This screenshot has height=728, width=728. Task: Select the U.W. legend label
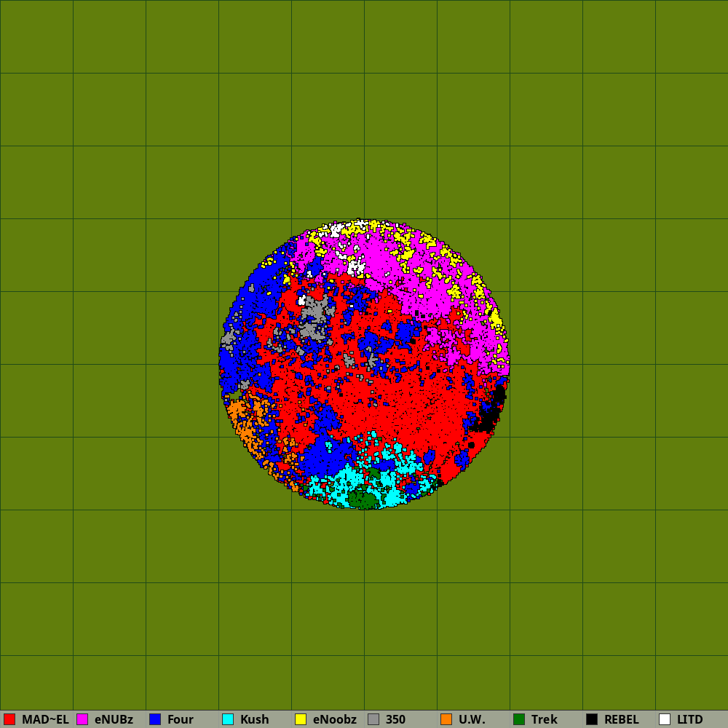tap(472, 719)
